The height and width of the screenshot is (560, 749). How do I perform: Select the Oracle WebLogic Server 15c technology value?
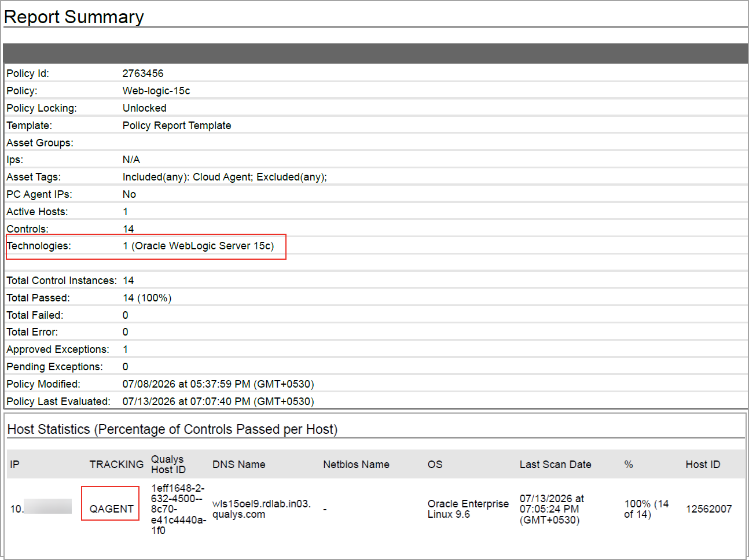(x=198, y=246)
